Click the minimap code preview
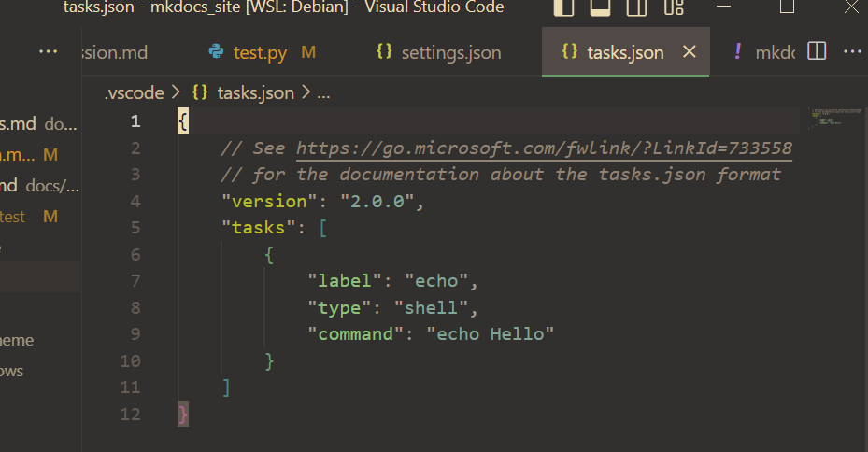 pyautogui.click(x=834, y=119)
